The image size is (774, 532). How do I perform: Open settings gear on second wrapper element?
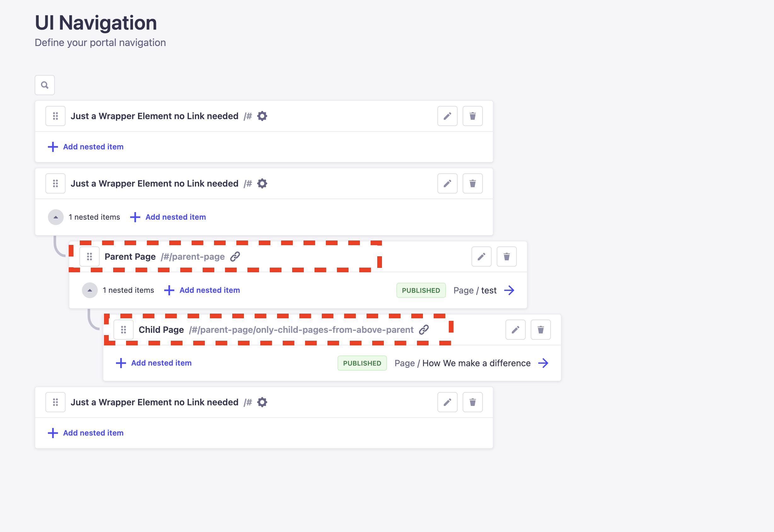point(262,183)
